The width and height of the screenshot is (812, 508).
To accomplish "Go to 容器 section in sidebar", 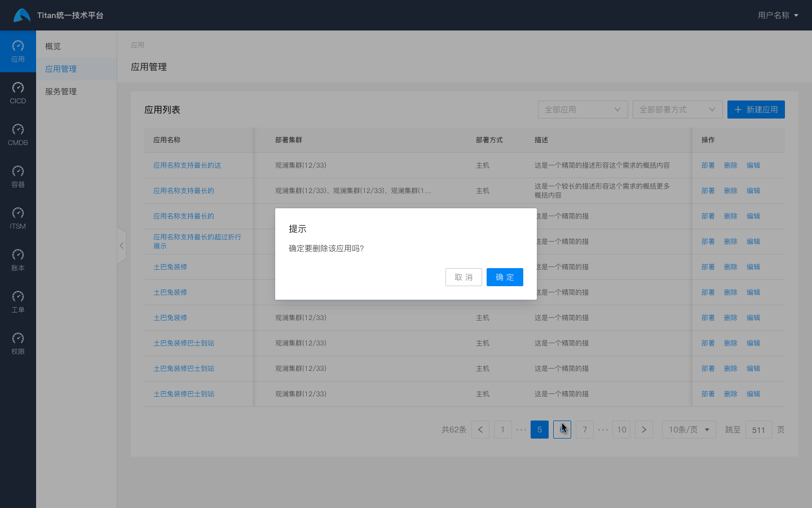I will 18,177.
